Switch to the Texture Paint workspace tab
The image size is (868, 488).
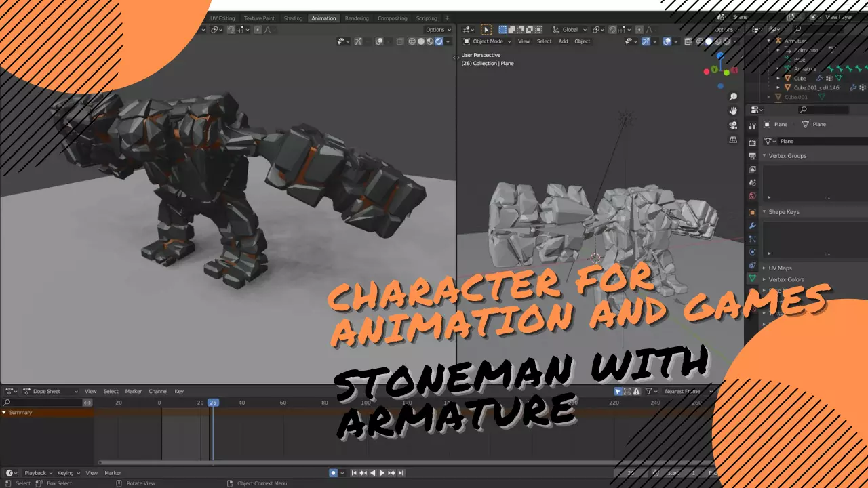pos(259,18)
